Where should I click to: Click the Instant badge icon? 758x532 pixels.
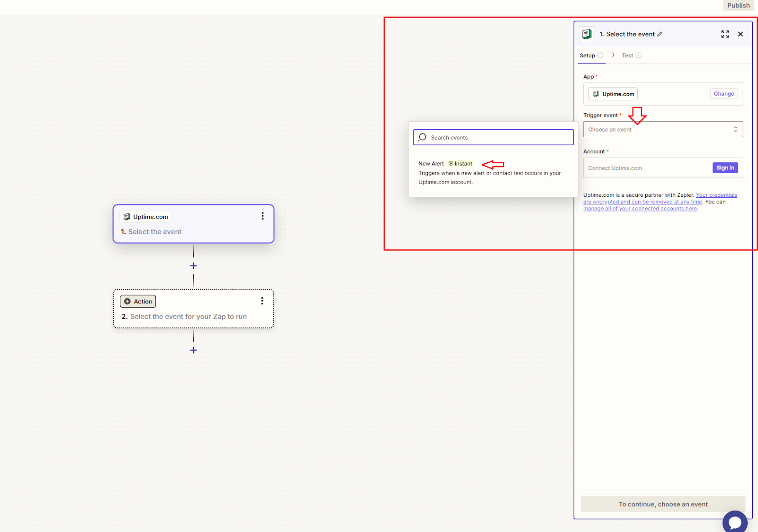pos(451,163)
